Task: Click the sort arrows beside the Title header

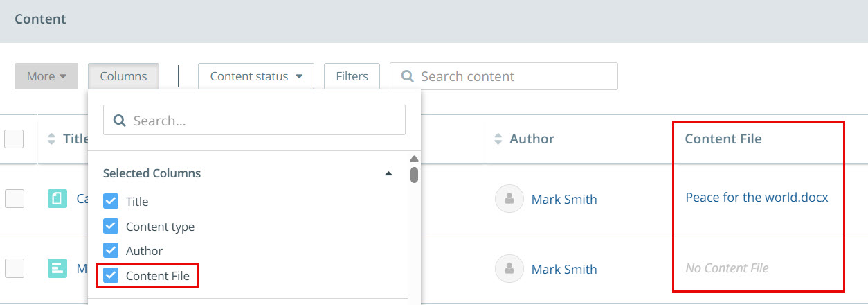Action: pyautogui.click(x=51, y=139)
